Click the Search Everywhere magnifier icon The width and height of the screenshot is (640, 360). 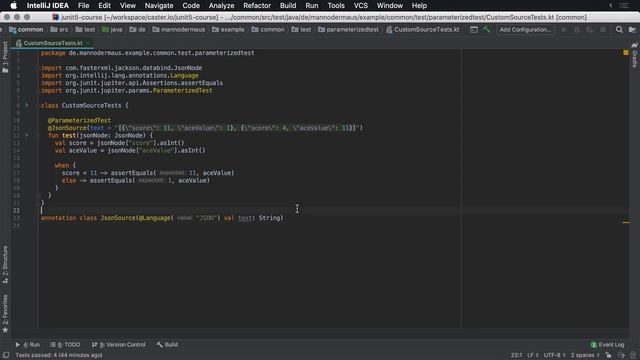coord(619,29)
